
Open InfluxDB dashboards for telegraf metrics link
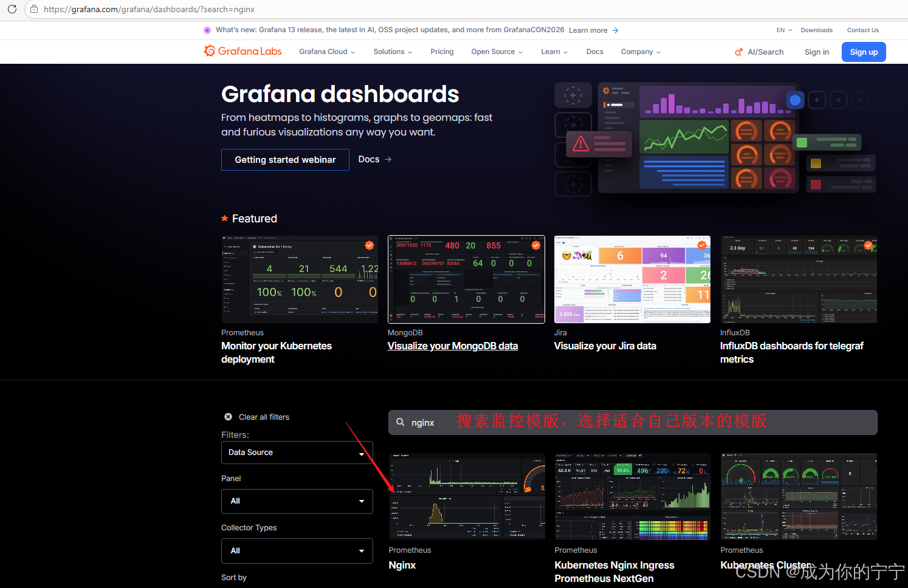(x=792, y=352)
